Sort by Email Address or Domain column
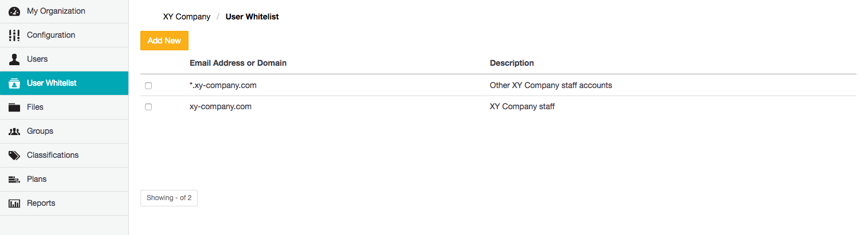The image size is (868, 235). click(238, 63)
